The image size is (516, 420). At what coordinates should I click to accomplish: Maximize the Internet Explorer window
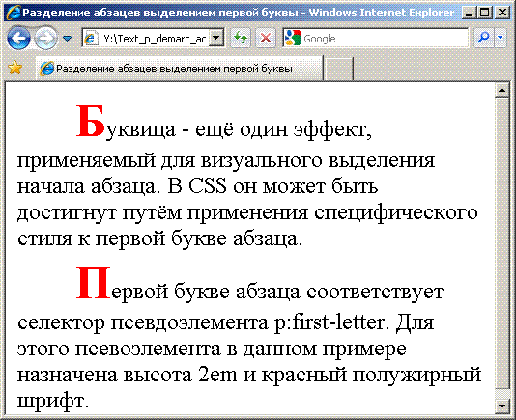coord(485,13)
